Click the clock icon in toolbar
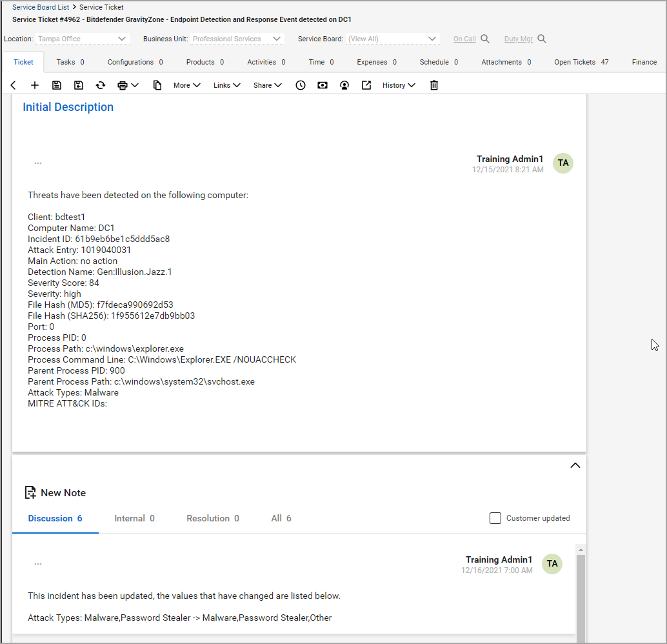 (301, 85)
